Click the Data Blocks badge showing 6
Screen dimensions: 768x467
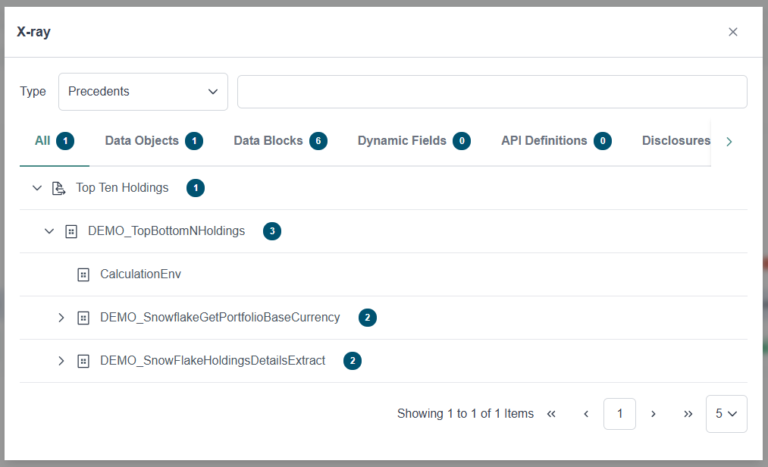pos(318,141)
